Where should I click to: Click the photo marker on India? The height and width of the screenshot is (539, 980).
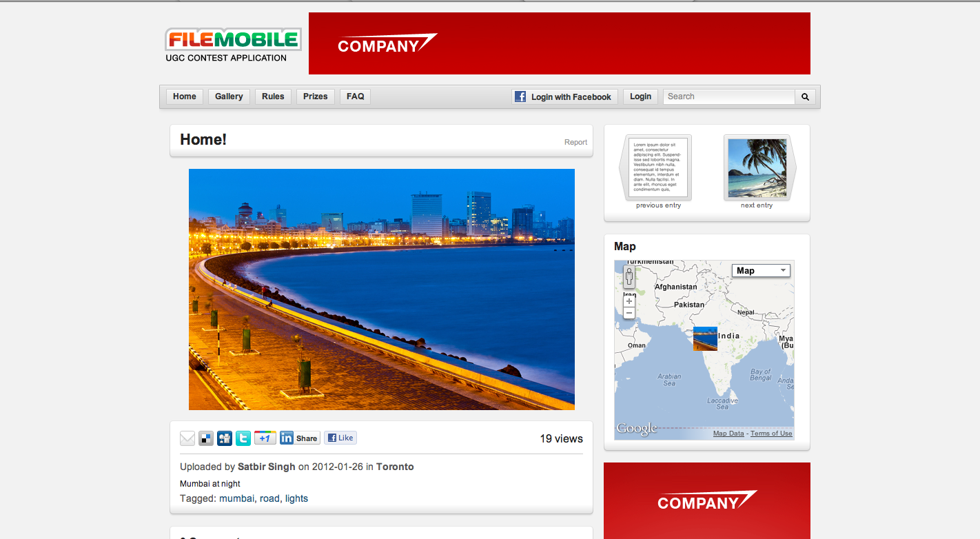coord(705,339)
